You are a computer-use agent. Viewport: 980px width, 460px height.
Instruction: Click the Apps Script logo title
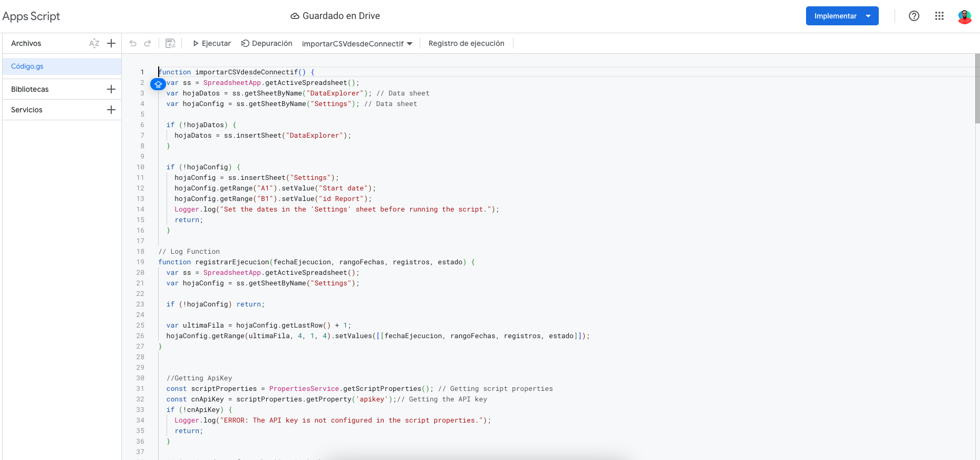(31, 16)
